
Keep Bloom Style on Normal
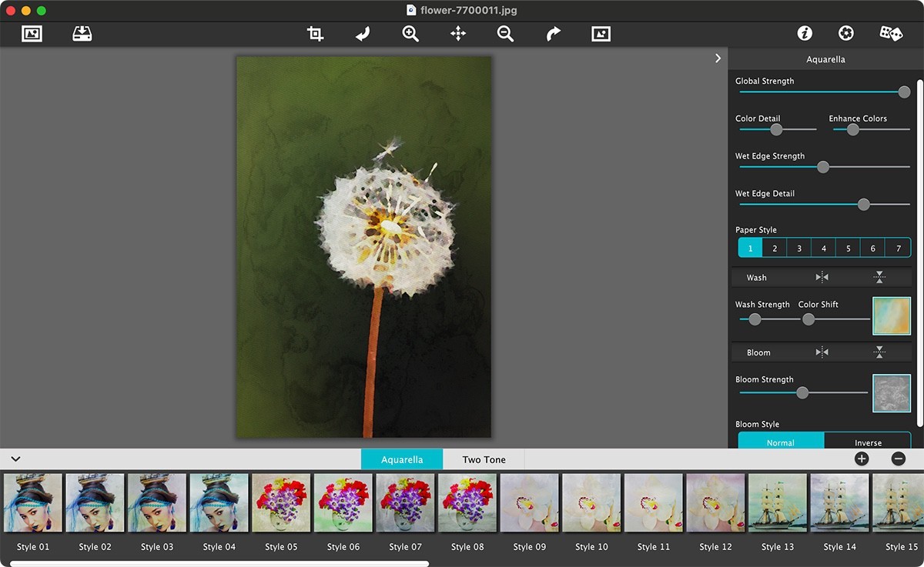[x=780, y=442]
